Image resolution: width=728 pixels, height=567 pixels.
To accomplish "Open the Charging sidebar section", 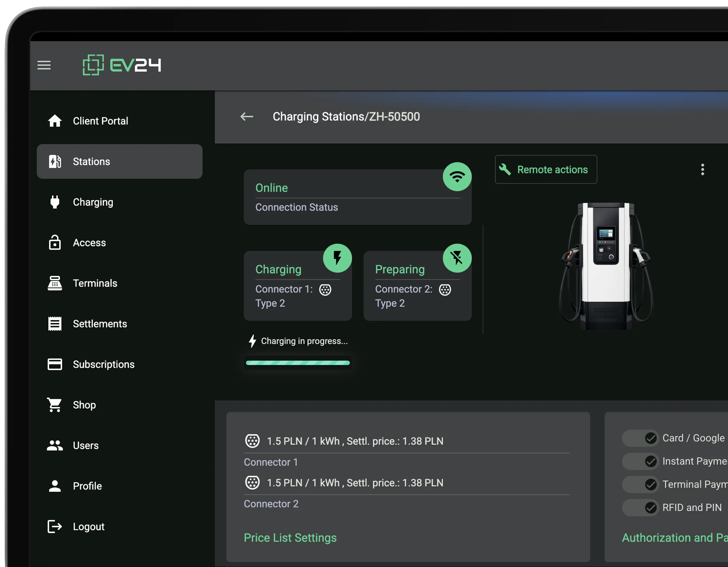I will coord(119,202).
